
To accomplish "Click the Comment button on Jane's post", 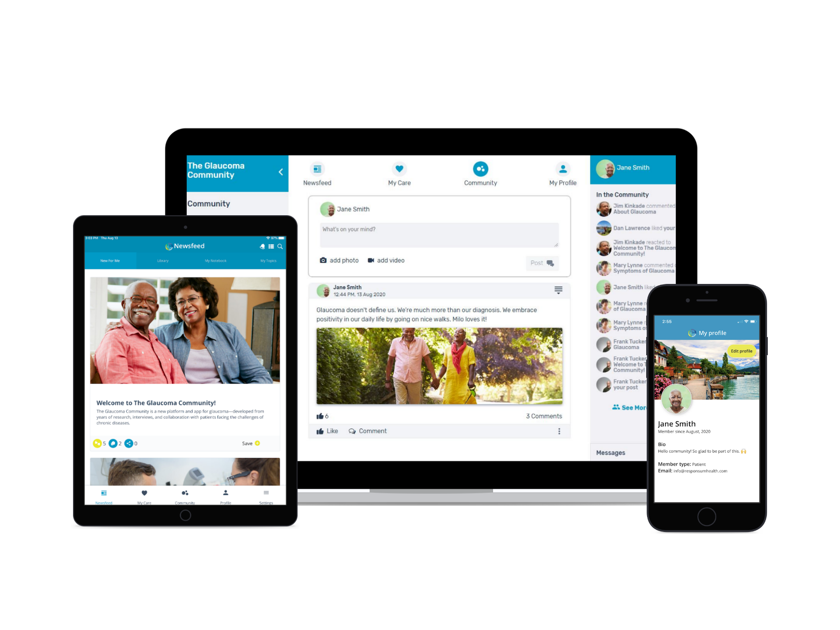I will [372, 430].
